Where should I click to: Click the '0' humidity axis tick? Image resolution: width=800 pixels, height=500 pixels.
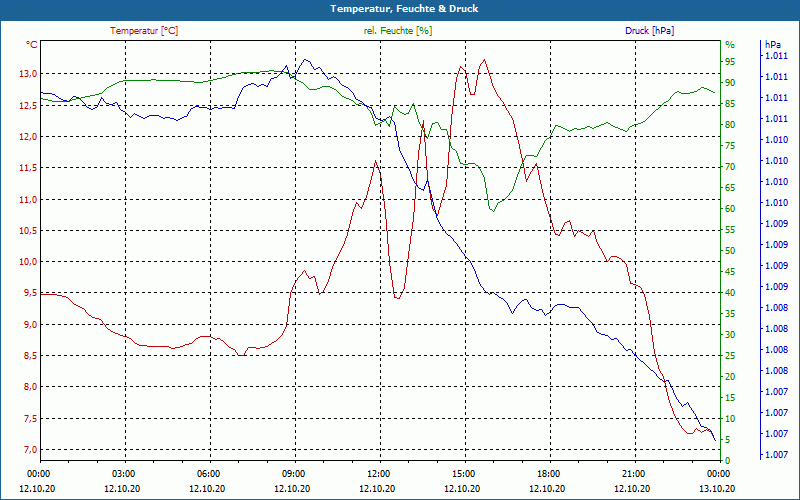(728, 461)
